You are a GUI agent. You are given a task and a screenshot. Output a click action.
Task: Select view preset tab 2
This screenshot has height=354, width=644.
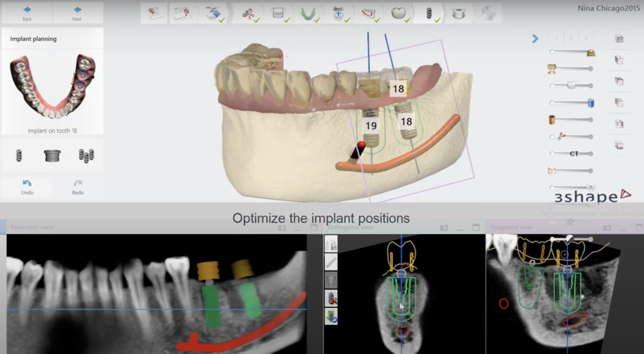coord(571,38)
